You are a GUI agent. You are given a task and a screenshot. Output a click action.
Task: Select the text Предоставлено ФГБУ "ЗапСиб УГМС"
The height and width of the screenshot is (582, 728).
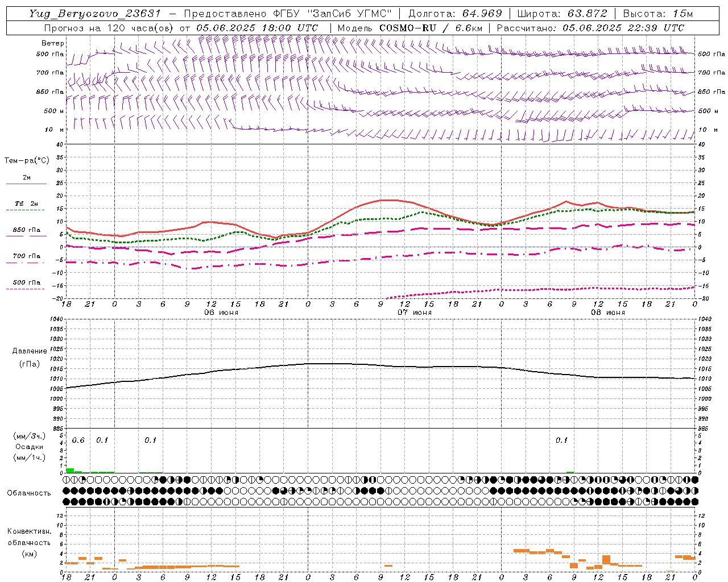[x=288, y=14]
